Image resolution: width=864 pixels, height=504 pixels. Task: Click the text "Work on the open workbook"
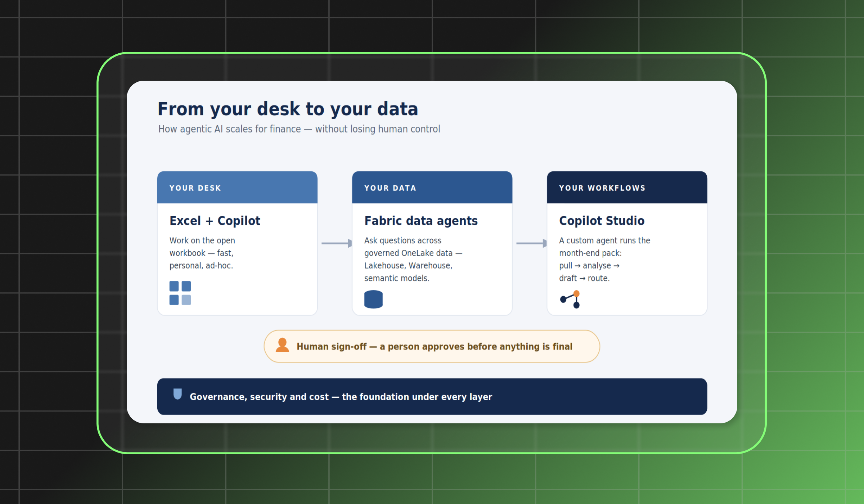[202, 247]
